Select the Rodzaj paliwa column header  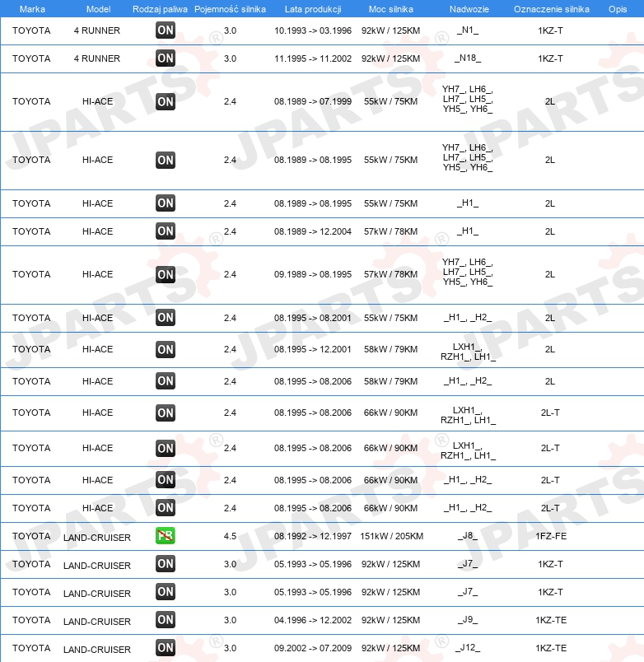tap(159, 8)
